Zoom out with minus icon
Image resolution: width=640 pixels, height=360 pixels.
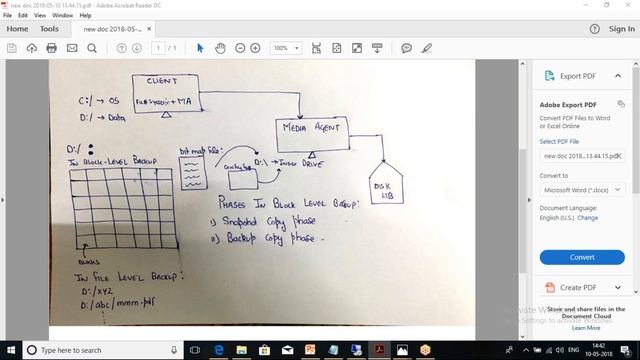click(x=240, y=48)
